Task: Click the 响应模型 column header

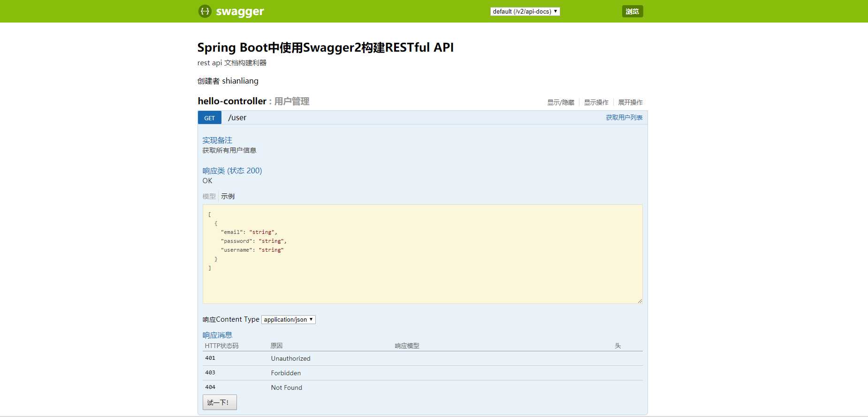Action: (x=407, y=346)
